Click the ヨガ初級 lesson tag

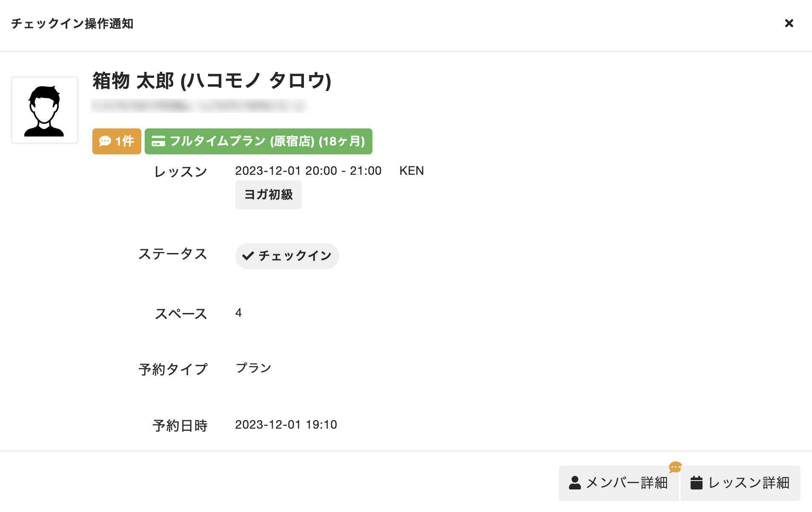click(268, 195)
